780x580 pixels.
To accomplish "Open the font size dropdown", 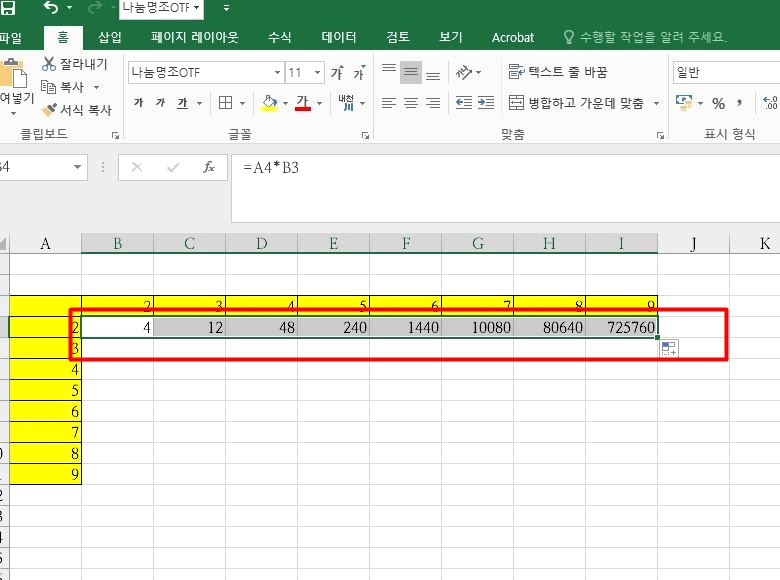I will pos(317,73).
